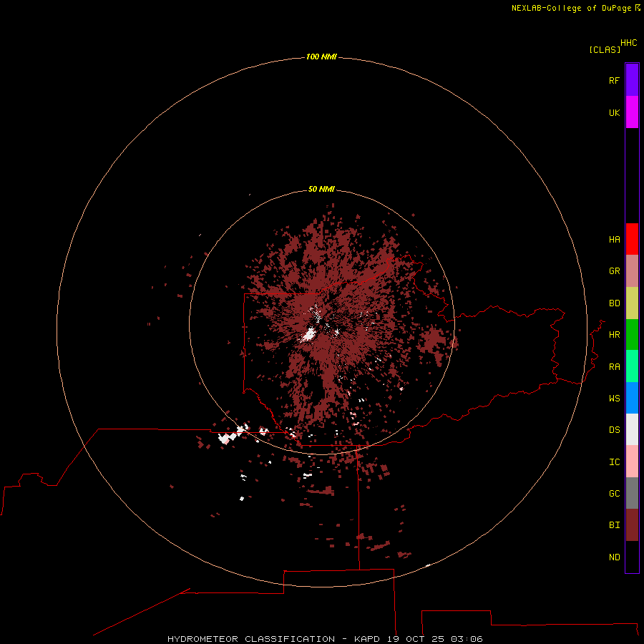Click the RF label in legend
The image size is (644, 644).
click(614, 81)
